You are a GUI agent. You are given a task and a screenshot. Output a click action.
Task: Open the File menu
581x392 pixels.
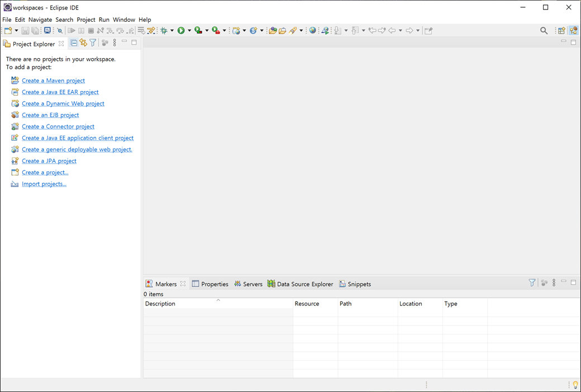pos(7,20)
